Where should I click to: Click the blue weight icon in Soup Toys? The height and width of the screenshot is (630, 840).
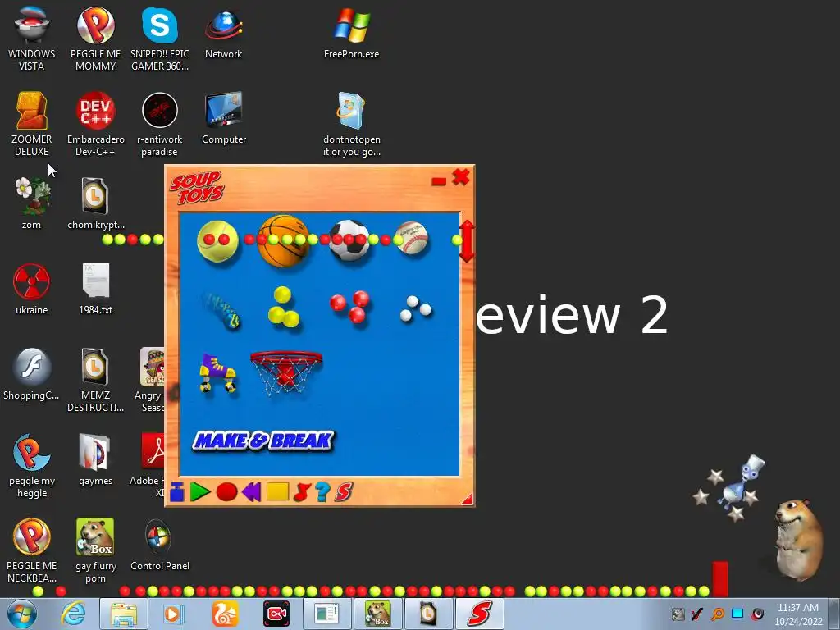(177, 492)
